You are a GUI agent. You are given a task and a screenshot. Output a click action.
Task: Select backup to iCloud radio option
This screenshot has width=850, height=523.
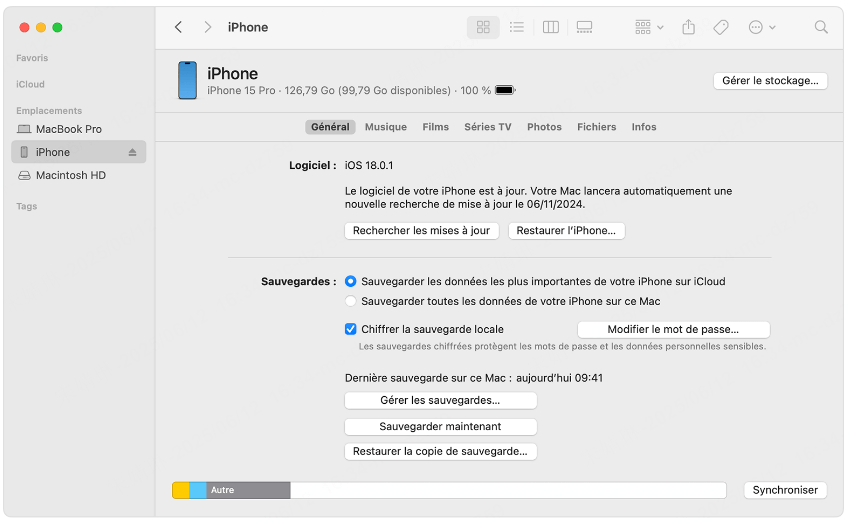coord(351,281)
